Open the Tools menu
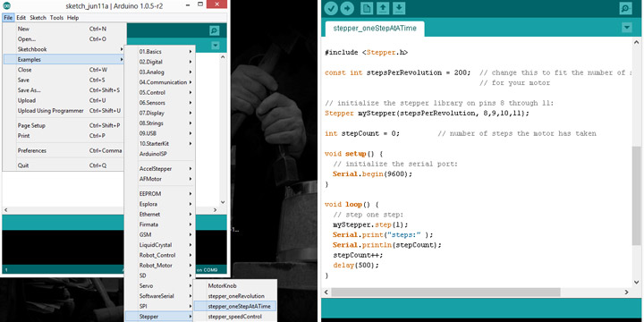Image resolution: width=644 pixels, height=322 pixels. (x=56, y=18)
